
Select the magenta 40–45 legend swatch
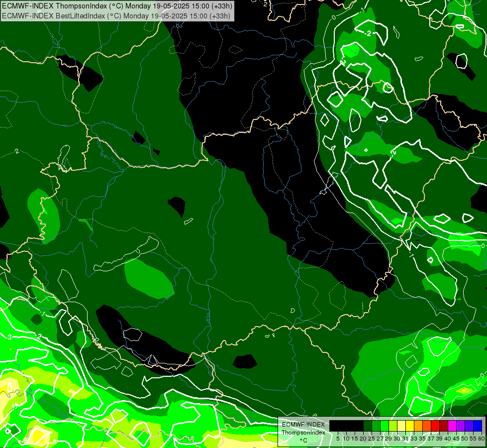coord(452,426)
